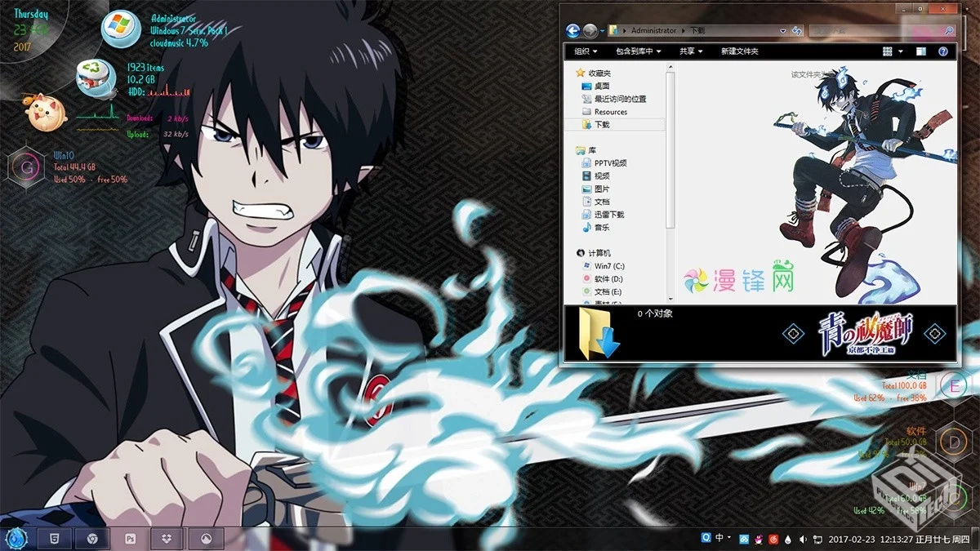Select Win7 (C:) drive in navigation pane
The height and width of the screenshot is (551, 980).
(x=608, y=266)
